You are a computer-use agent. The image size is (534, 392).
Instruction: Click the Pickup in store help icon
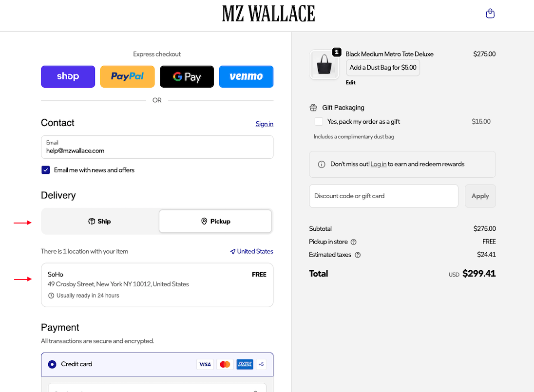354,242
